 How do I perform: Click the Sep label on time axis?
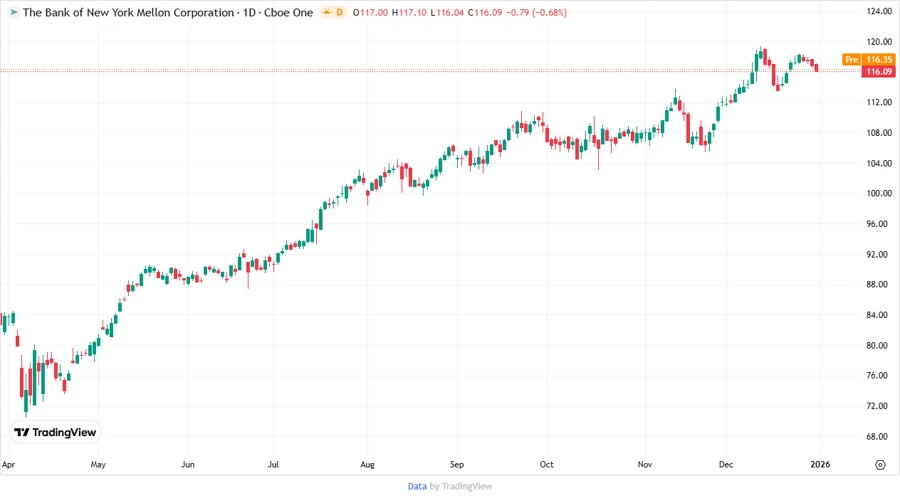[x=457, y=464]
